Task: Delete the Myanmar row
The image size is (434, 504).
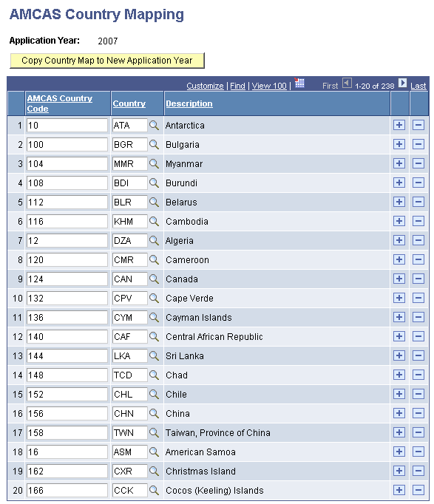Action: click(x=418, y=163)
